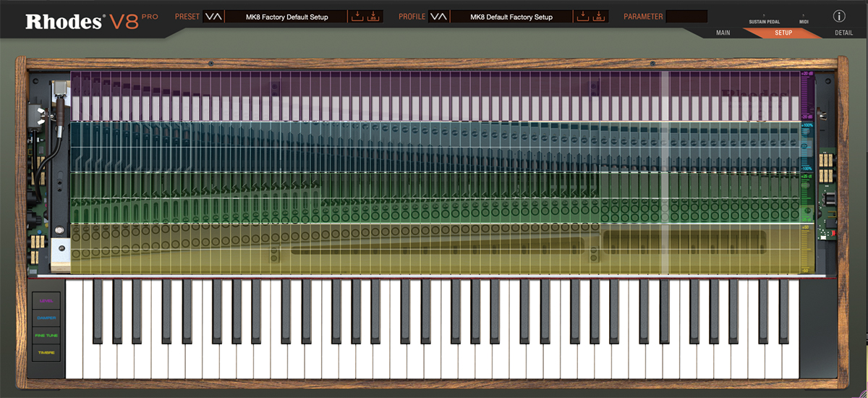Click the purple Level dB scale
868x398 pixels.
click(807, 96)
